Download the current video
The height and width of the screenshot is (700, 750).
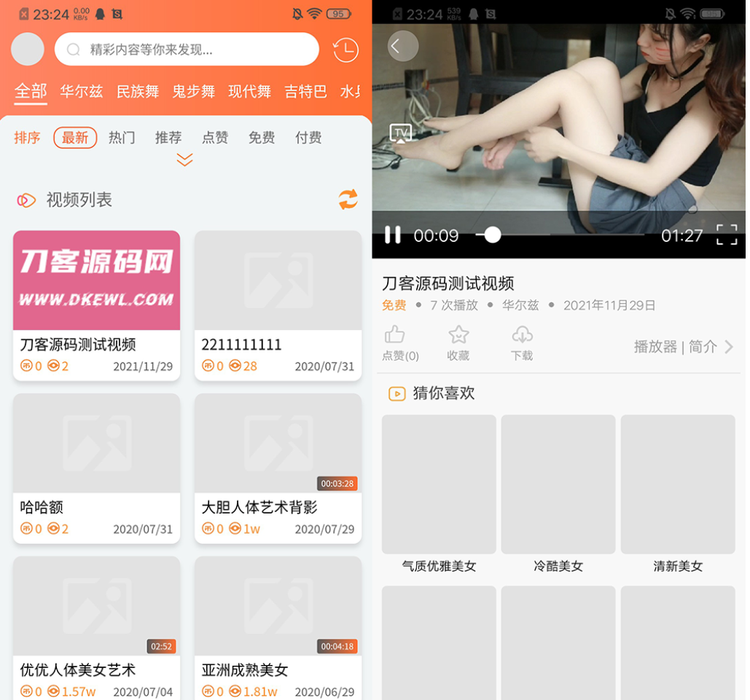522,343
